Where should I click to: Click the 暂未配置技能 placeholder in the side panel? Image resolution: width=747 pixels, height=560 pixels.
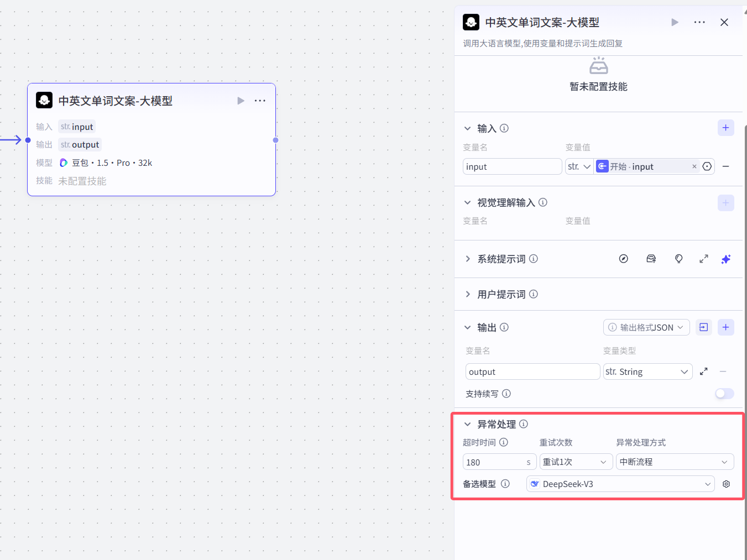598,86
